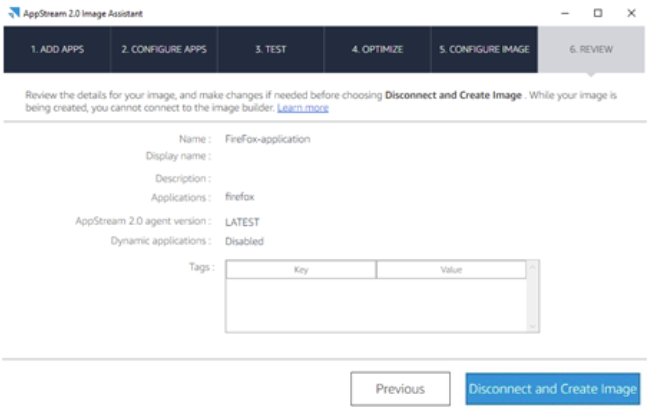Click the firefox applications value
Screen dimensions: 647x410
[x=240, y=197]
